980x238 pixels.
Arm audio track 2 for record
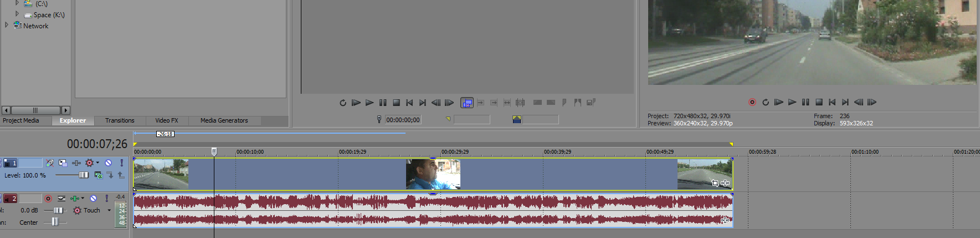[x=48, y=199]
